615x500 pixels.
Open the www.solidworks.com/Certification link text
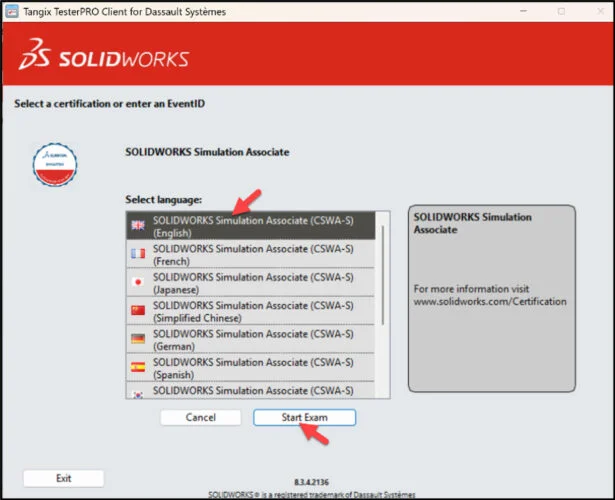point(489,301)
